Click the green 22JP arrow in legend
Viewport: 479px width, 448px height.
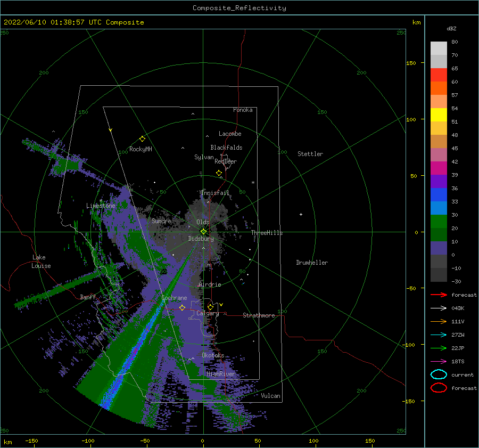click(x=439, y=348)
